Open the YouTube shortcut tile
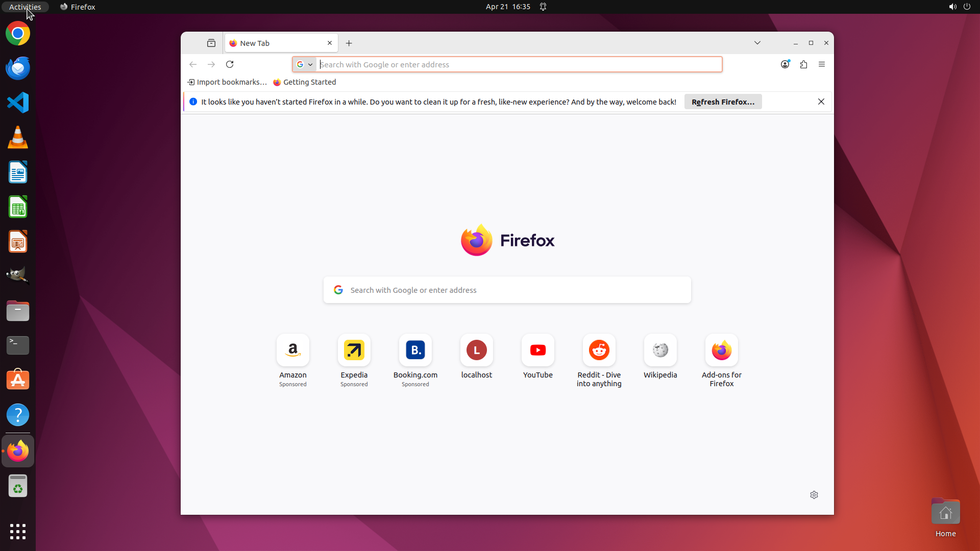Image resolution: width=980 pixels, height=551 pixels. click(x=537, y=350)
